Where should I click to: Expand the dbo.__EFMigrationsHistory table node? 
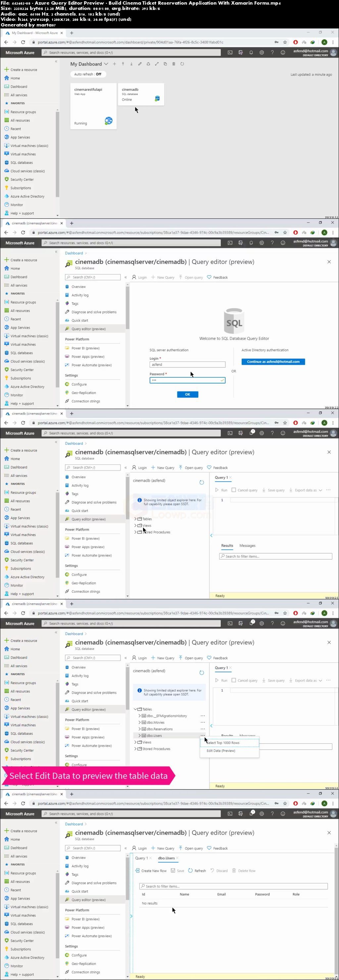point(139,716)
